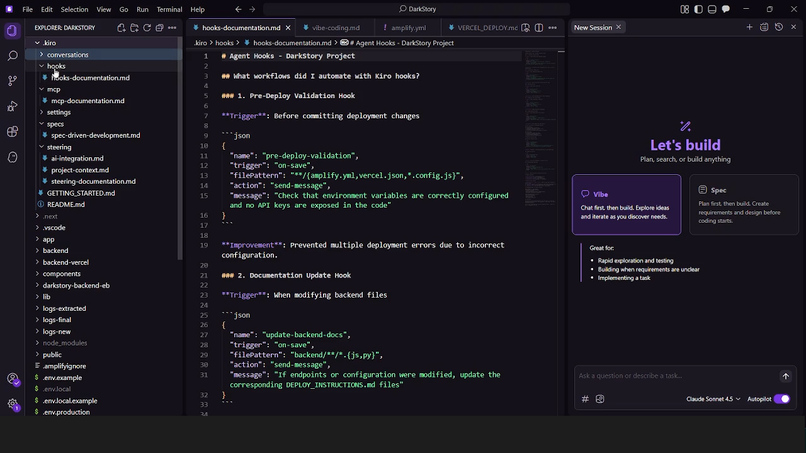Open the Extensions view
The width and height of the screenshot is (806, 453).
(x=12, y=132)
